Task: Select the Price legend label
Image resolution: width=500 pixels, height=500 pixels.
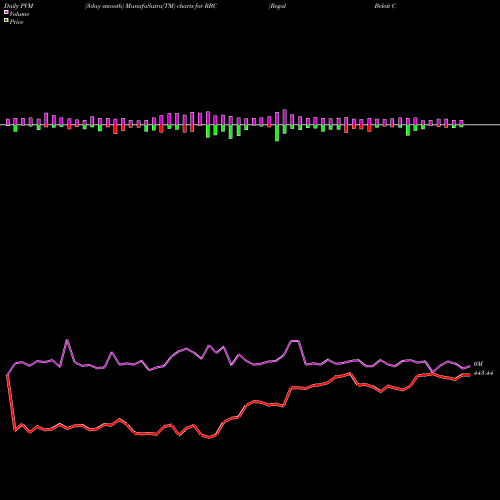Action: click(x=16, y=22)
